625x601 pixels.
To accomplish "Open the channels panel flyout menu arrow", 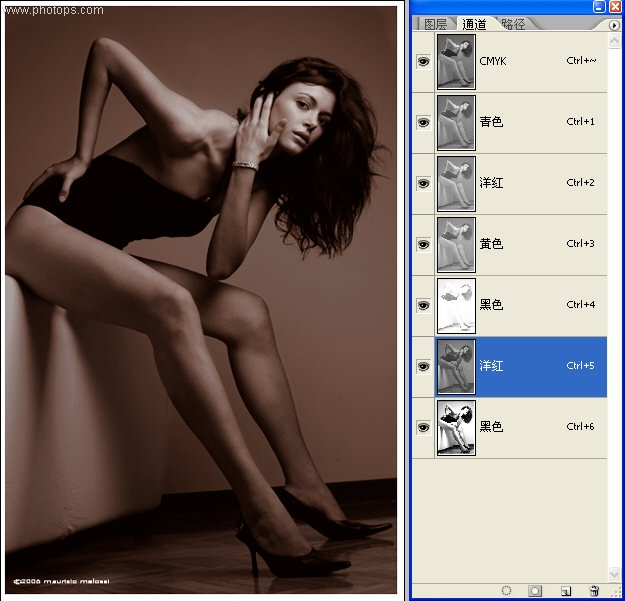I will point(614,25).
